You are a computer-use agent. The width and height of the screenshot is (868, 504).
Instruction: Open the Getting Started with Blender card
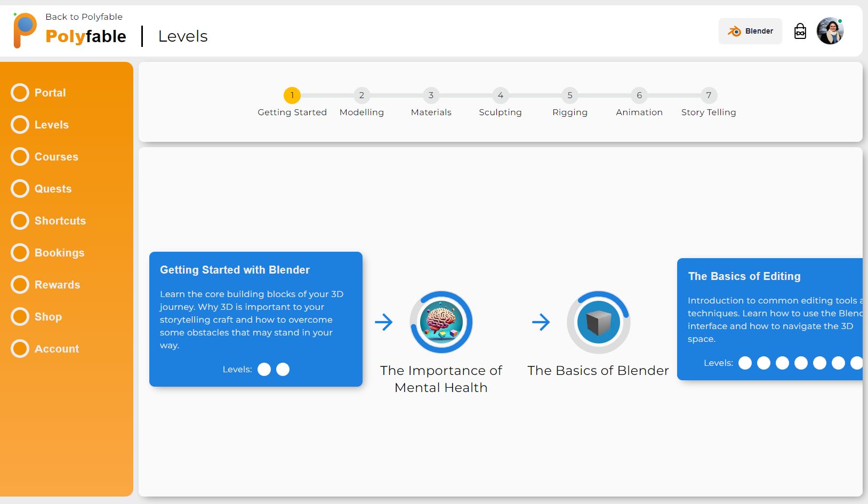click(x=256, y=319)
